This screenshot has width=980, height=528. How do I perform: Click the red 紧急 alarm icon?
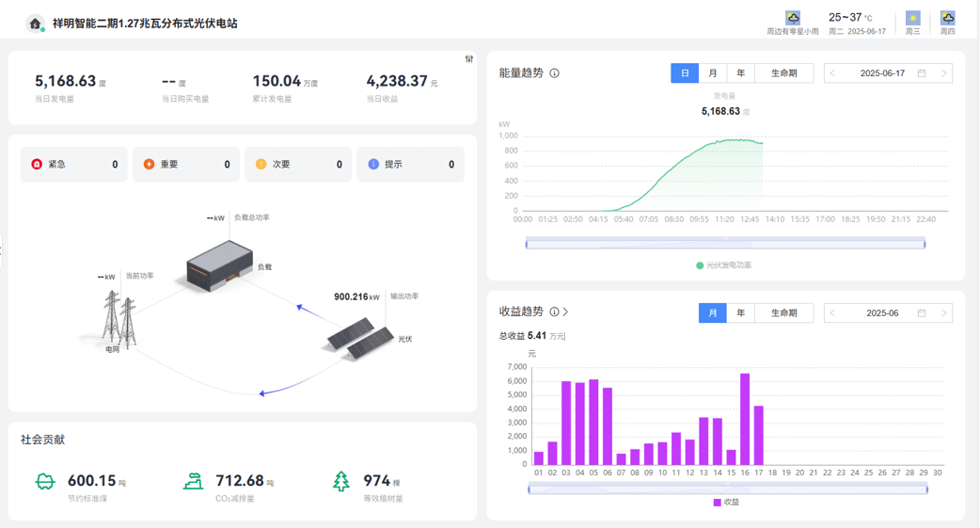click(37, 165)
